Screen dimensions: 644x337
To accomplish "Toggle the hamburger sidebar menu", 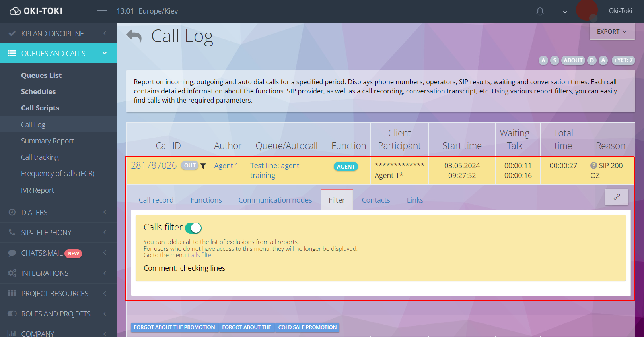I will (x=102, y=11).
